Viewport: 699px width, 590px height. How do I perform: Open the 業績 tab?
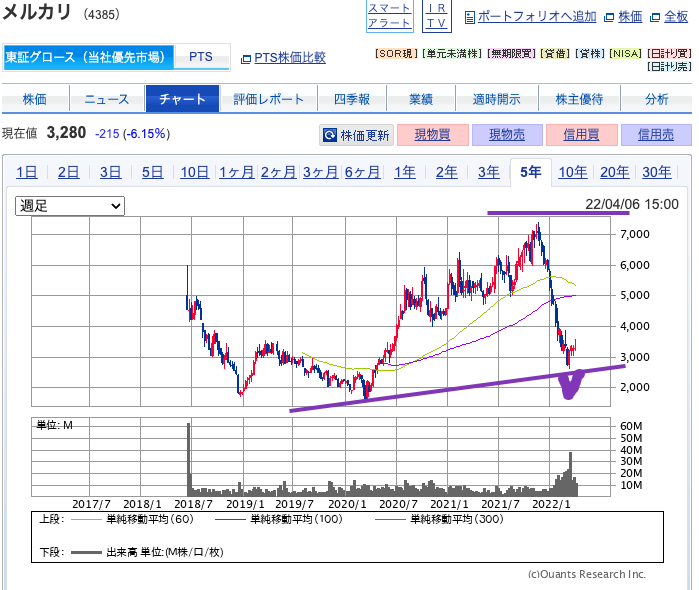click(x=421, y=99)
